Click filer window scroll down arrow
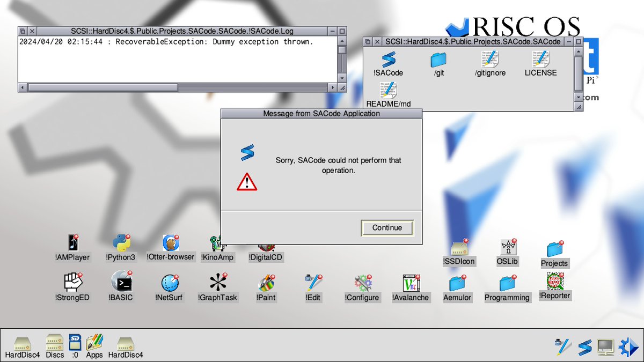This screenshot has width=644, height=362. point(579,98)
